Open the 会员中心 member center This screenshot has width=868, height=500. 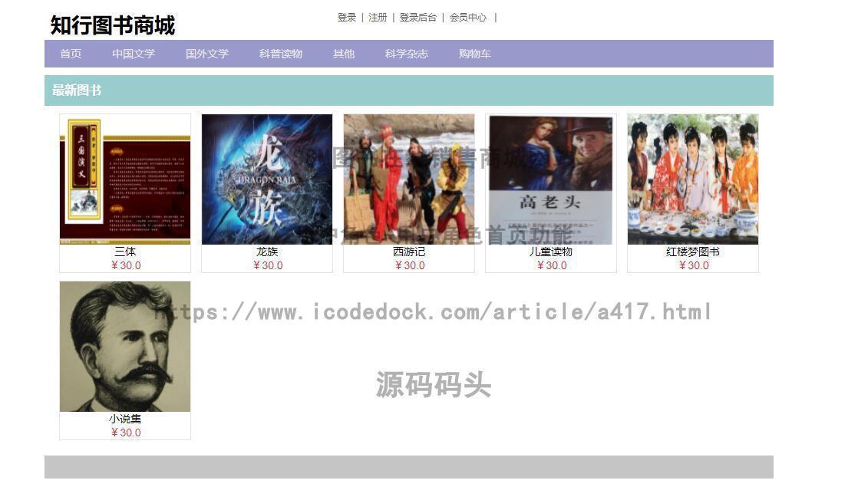[x=467, y=18]
